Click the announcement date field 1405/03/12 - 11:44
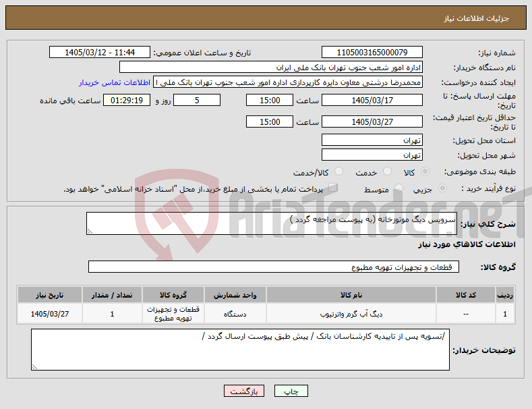The image size is (532, 409). (100, 53)
